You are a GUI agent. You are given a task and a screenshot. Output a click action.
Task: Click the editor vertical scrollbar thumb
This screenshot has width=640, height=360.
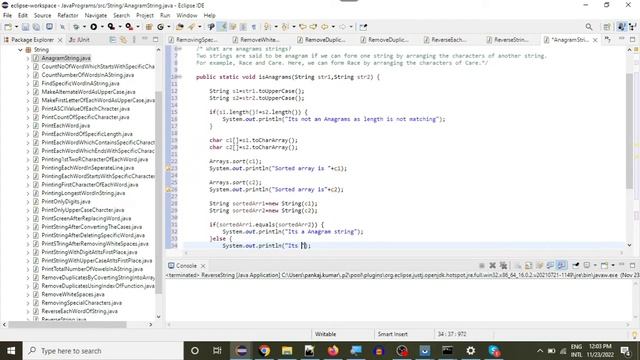629,131
